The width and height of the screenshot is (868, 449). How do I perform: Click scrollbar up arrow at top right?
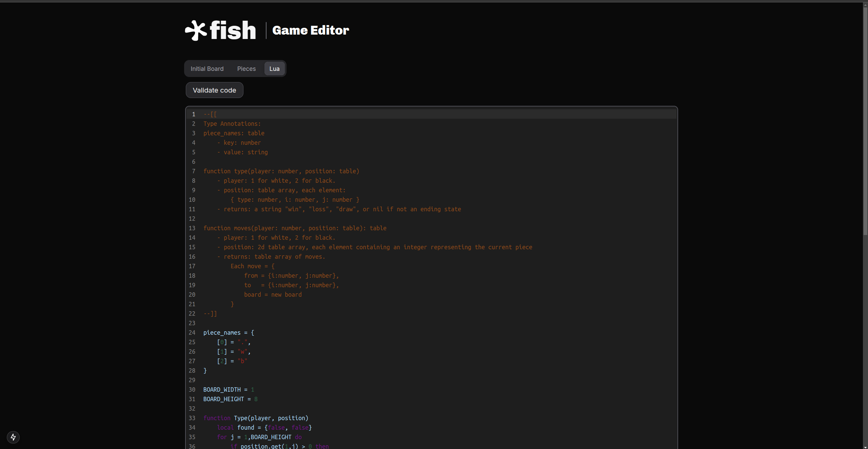click(x=865, y=5)
